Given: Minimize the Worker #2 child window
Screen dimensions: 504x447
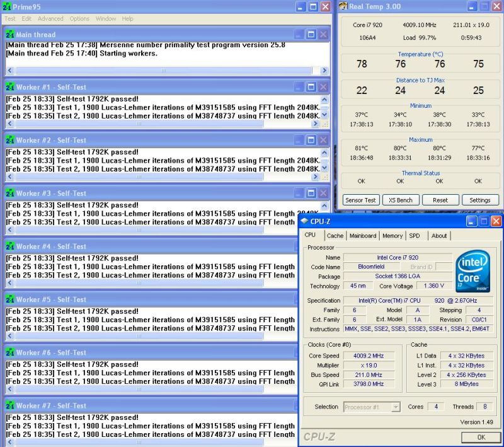Looking at the screenshot, I should pos(299,140).
